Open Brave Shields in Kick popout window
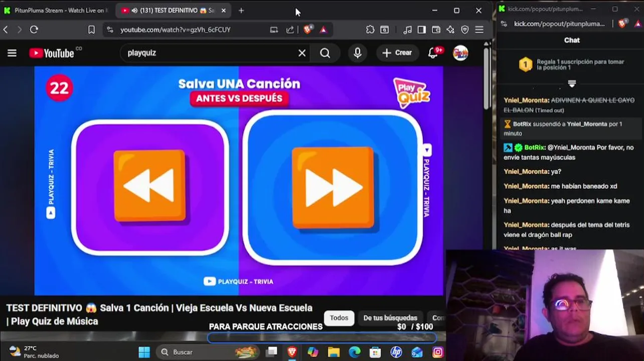 pyautogui.click(x=622, y=24)
